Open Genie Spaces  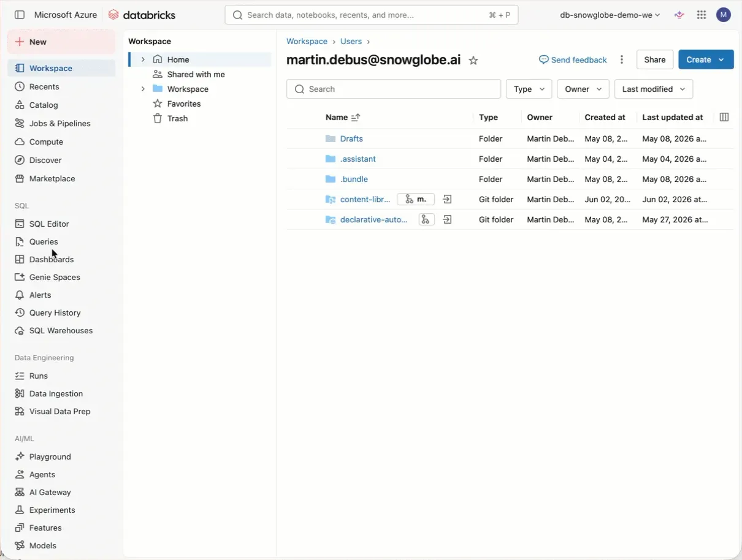(61, 277)
